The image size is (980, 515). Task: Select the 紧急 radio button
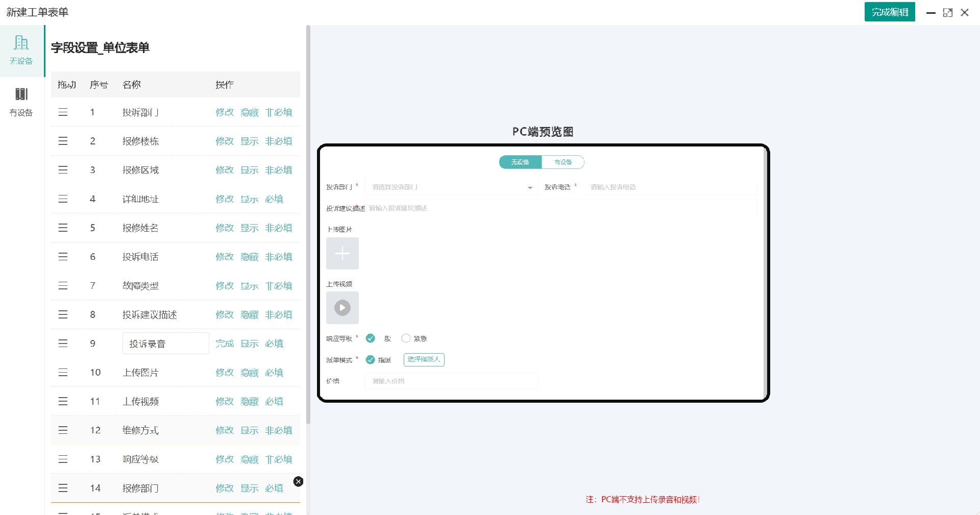[x=406, y=338]
